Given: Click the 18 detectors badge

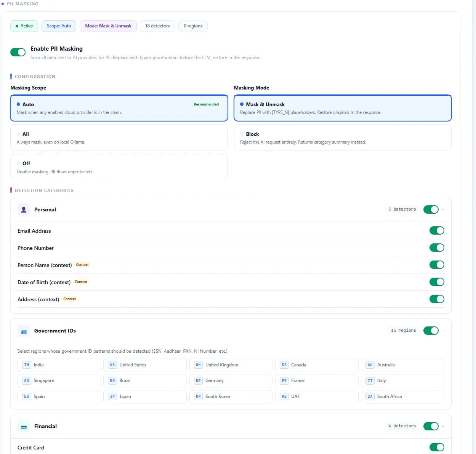Looking at the screenshot, I should (157, 26).
